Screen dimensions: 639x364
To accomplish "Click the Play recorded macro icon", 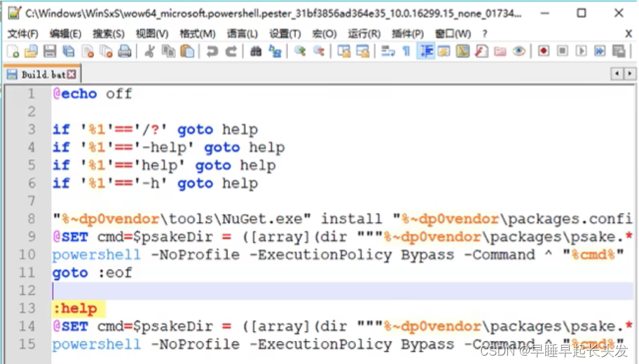I will point(581,51).
